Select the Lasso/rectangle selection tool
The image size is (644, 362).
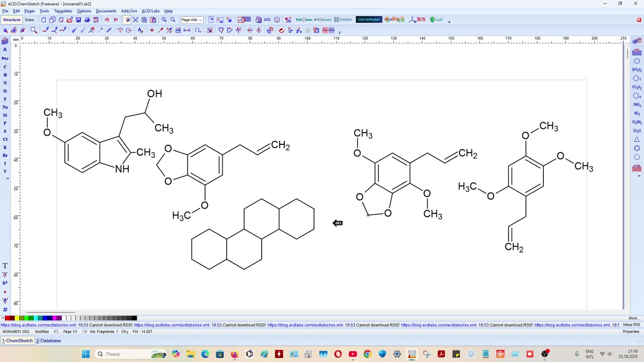[34, 30]
